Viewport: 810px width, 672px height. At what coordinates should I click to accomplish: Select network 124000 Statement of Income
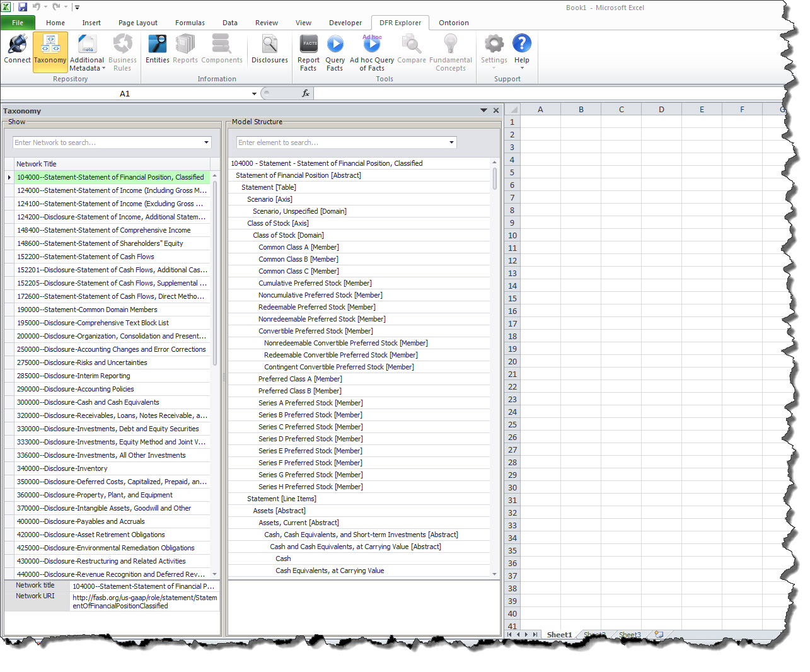point(112,190)
